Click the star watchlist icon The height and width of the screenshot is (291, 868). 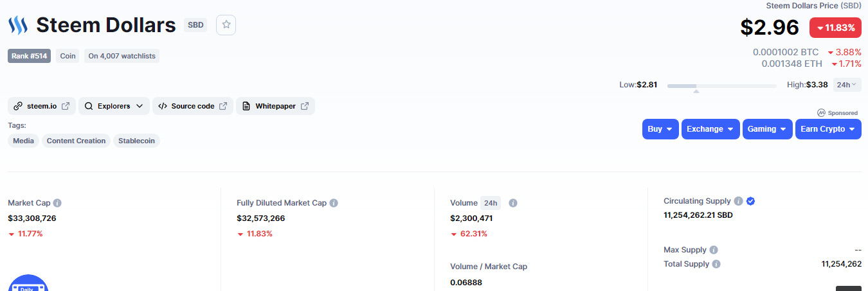coord(226,24)
